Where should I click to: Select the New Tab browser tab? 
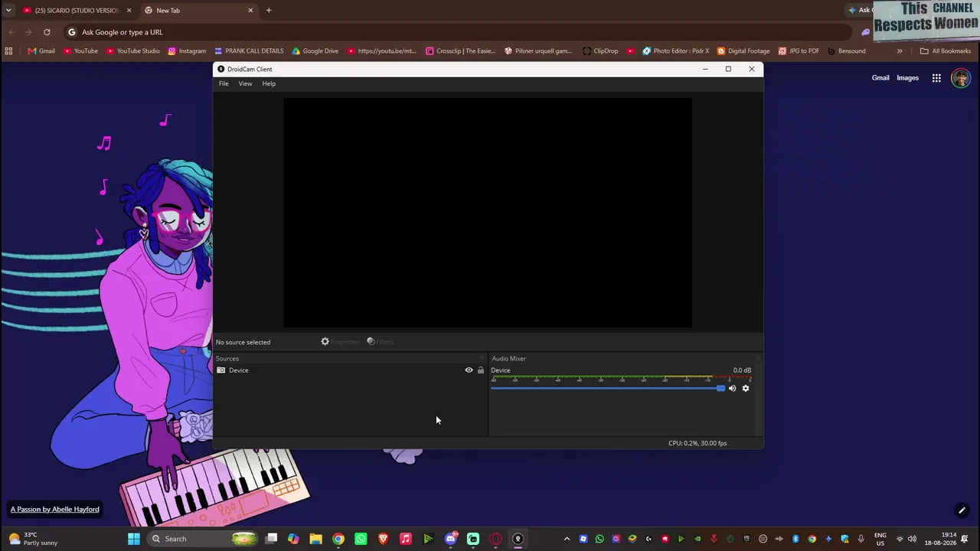click(x=199, y=11)
